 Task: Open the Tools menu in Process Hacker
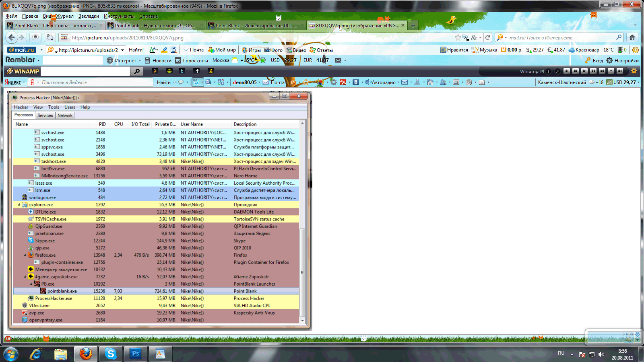click(54, 107)
